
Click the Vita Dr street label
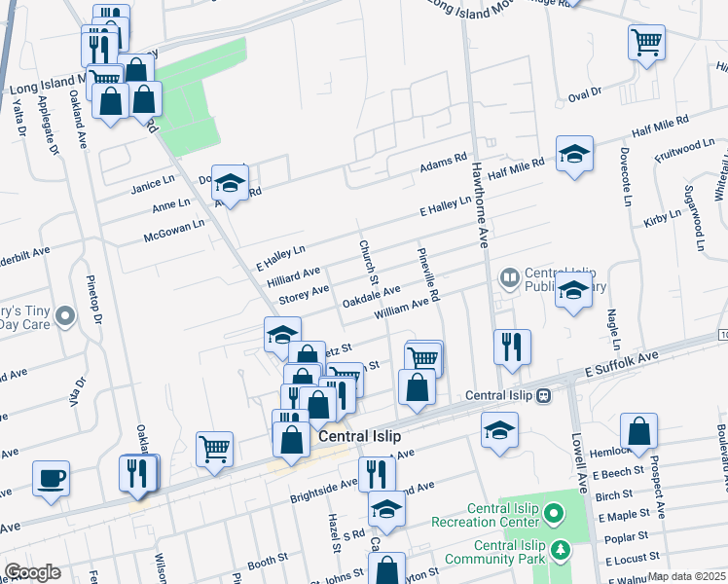78,392
